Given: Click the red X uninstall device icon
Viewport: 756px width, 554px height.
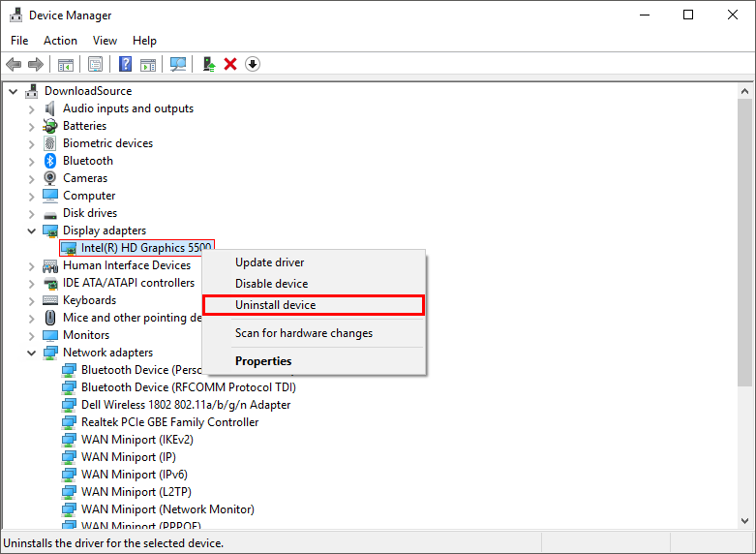Looking at the screenshot, I should (230, 64).
